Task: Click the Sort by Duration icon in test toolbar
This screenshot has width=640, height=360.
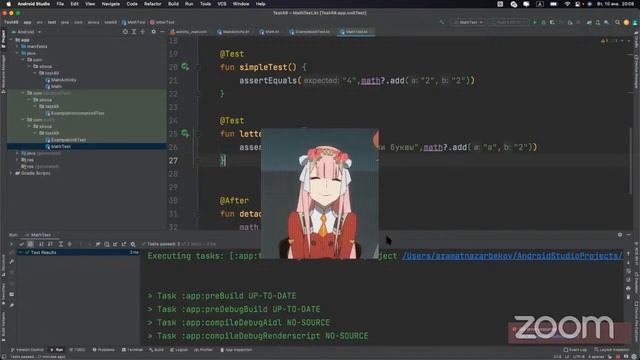Action: click(x=50, y=244)
